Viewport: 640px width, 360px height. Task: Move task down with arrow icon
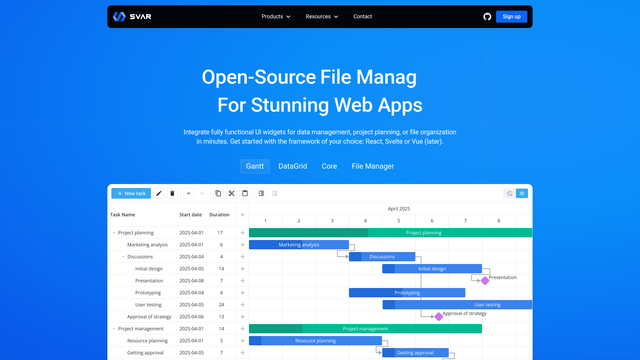(202, 193)
